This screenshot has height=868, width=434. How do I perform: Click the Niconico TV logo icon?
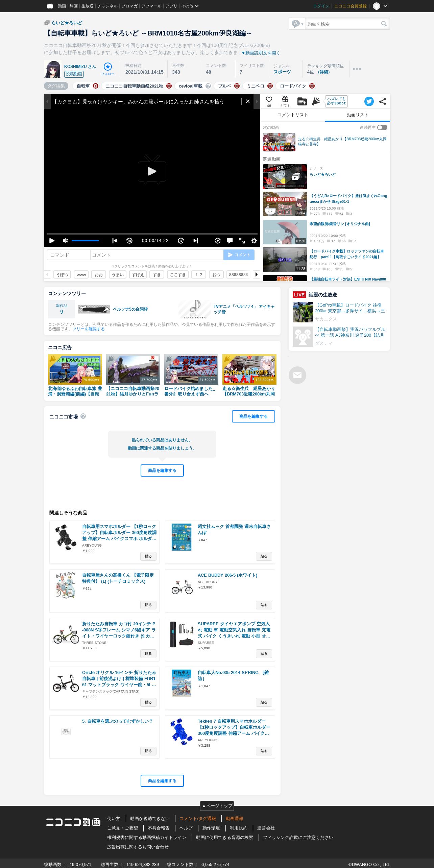[50, 6]
